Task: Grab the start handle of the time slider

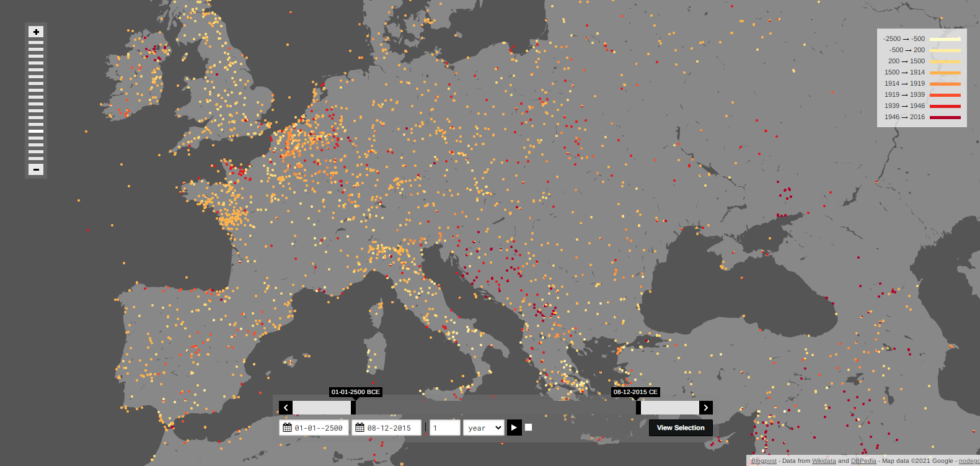Action: (353, 408)
